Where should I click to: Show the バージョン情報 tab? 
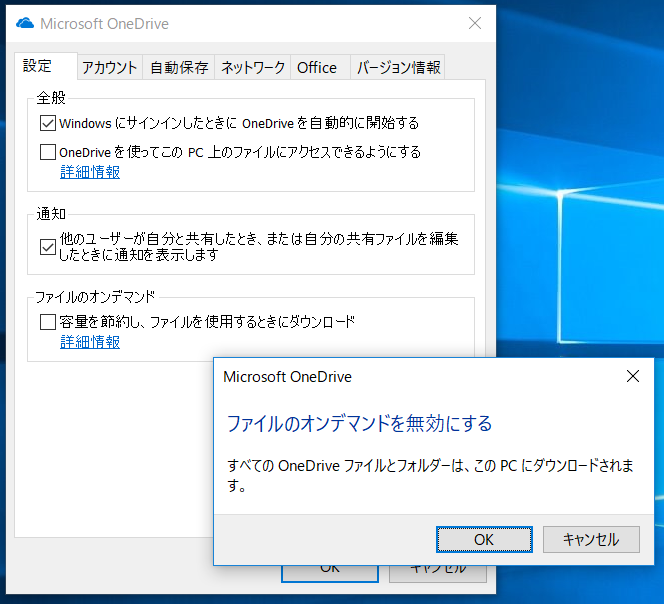pyautogui.click(x=398, y=68)
